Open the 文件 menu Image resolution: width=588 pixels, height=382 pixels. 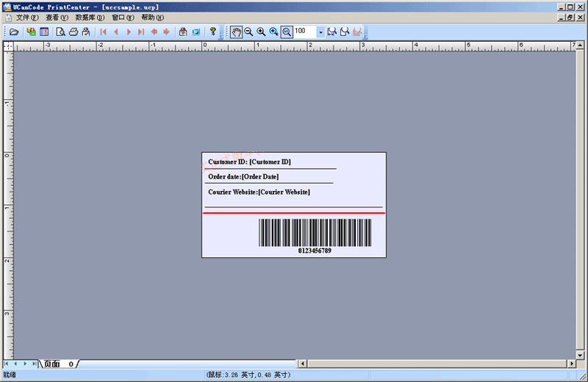(x=26, y=17)
